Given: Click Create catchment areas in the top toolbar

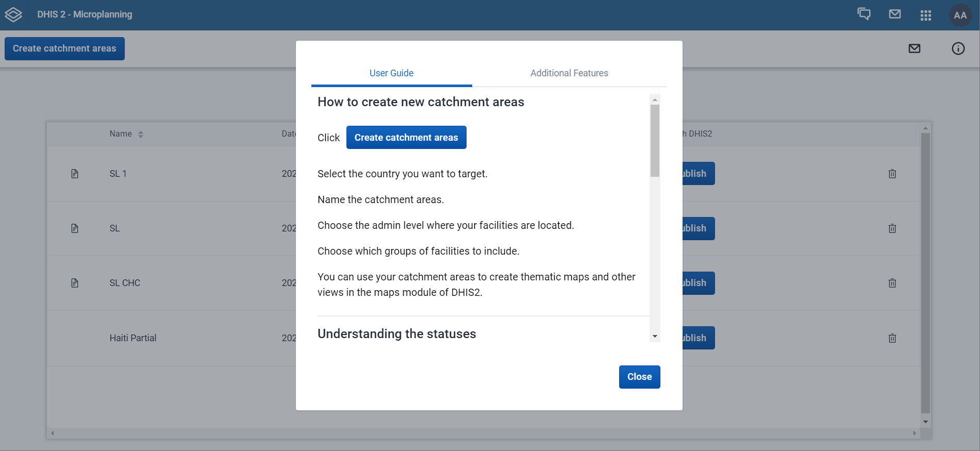Looking at the screenshot, I should [x=64, y=48].
